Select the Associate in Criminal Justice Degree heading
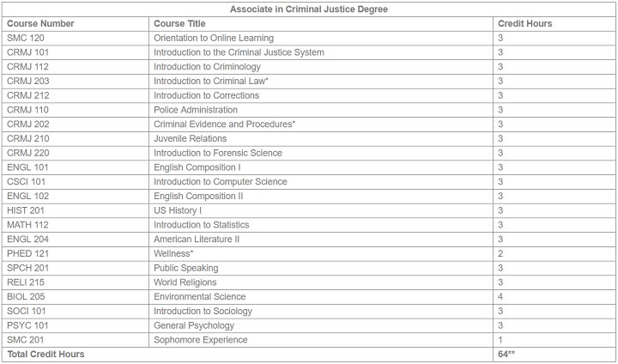The height and width of the screenshot is (364, 618). point(309,9)
